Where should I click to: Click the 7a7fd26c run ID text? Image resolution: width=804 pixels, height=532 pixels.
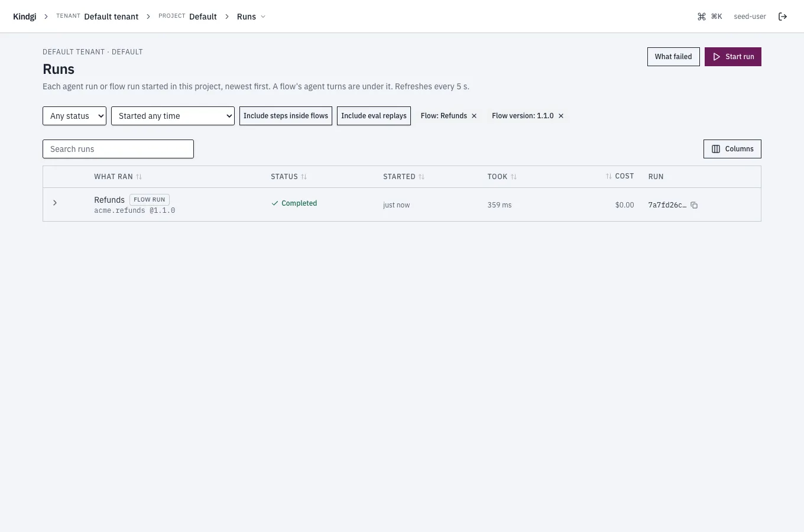click(667, 205)
